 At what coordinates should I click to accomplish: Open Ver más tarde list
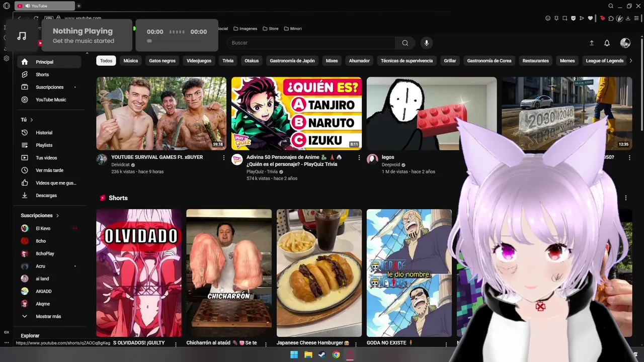[49, 170]
